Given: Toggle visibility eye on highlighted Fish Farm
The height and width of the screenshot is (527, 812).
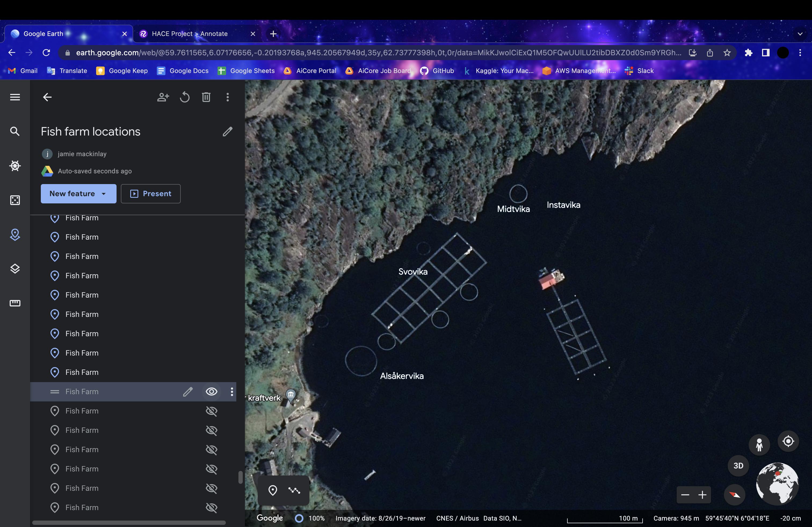Looking at the screenshot, I should coord(212,392).
